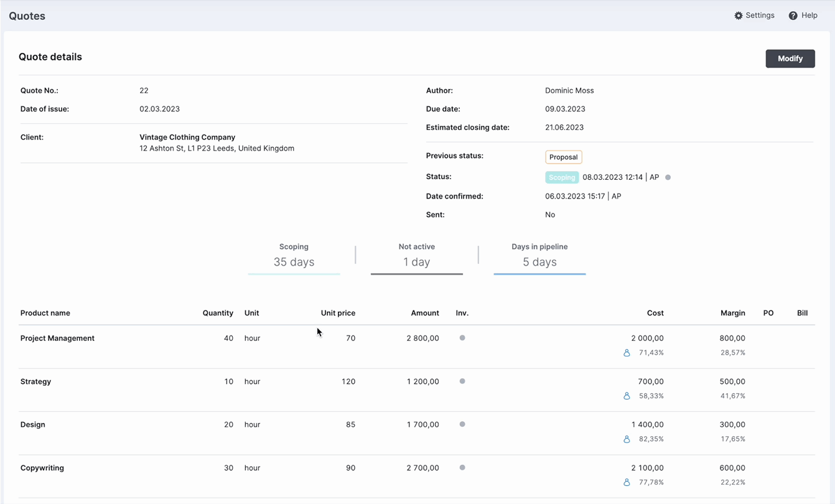Click due date 09.03.2023

(565, 109)
